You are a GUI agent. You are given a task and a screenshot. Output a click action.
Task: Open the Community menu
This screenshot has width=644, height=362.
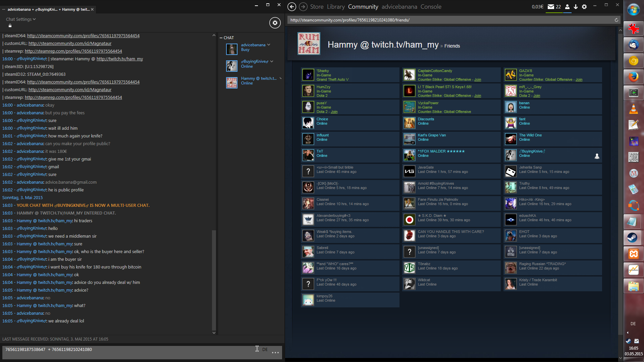click(x=363, y=7)
